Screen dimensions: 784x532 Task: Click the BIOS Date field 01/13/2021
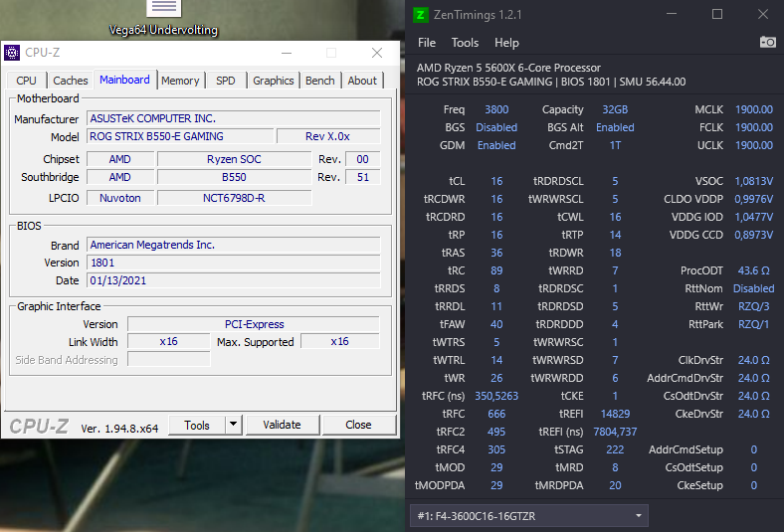pos(234,280)
